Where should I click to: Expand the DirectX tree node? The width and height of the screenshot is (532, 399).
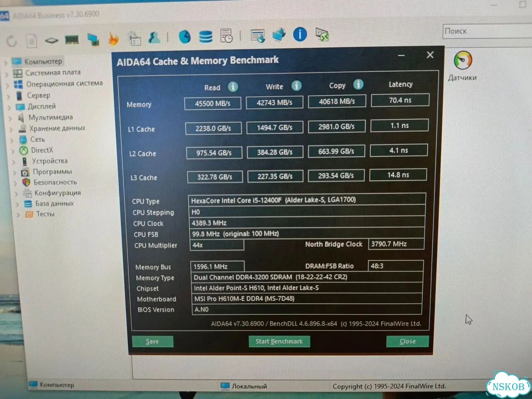point(13,151)
